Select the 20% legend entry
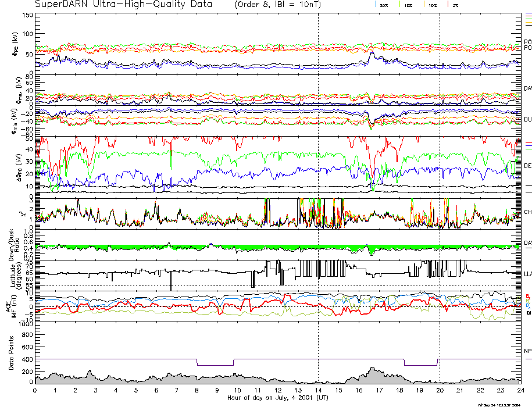 tap(384, 5)
